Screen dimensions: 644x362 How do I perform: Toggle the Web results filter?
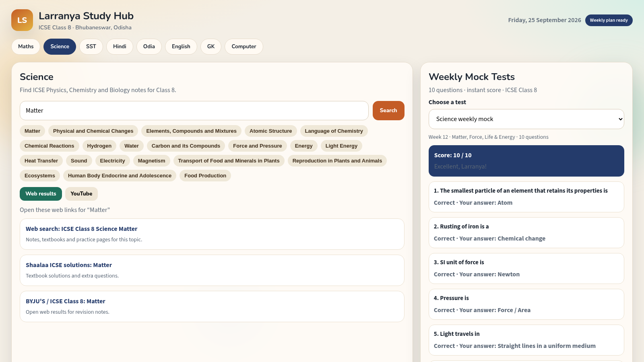(x=41, y=194)
